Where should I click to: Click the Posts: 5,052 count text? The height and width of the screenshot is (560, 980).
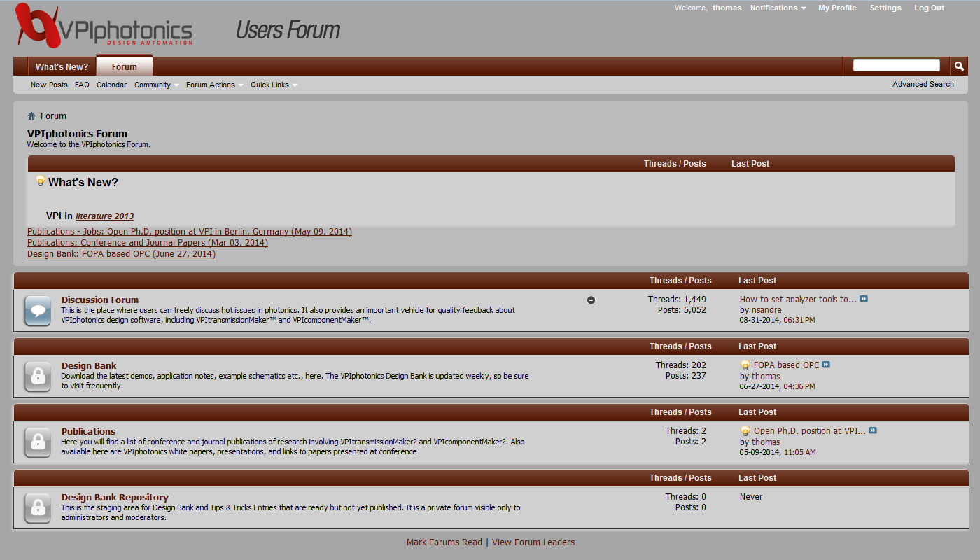(682, 310)
